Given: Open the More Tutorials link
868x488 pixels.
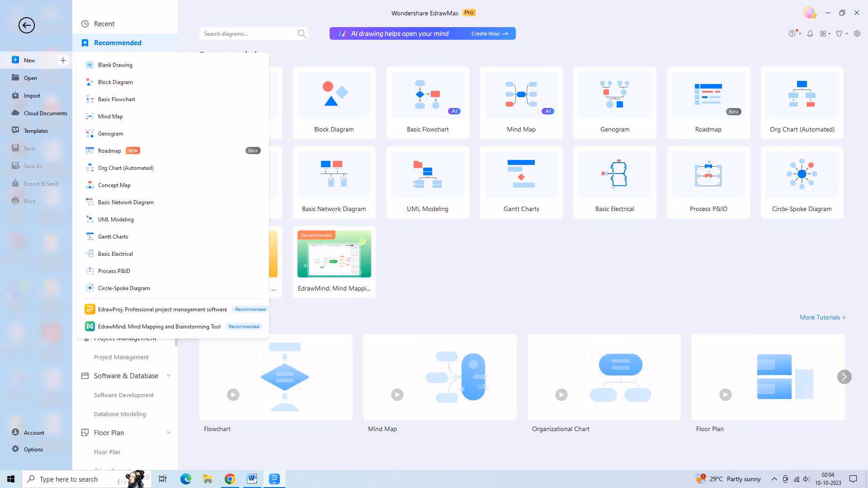Looking at the screenshot, I should [x=822, y=317].
